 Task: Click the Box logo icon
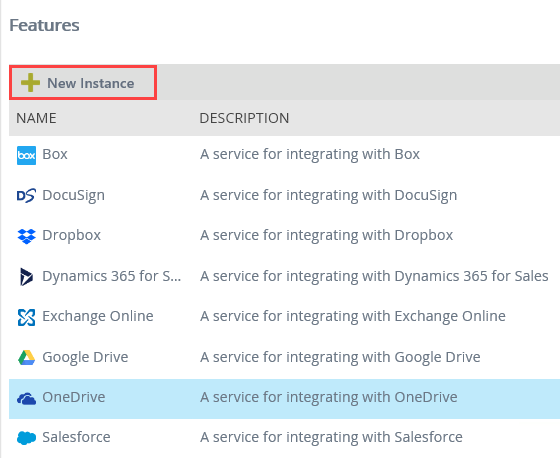pyautogui.click(x=26, y=155)
